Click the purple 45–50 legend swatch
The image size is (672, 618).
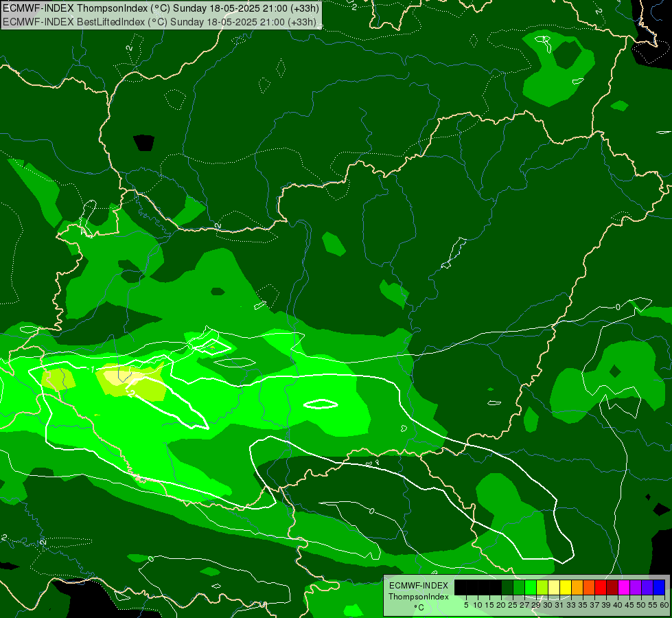636,587
